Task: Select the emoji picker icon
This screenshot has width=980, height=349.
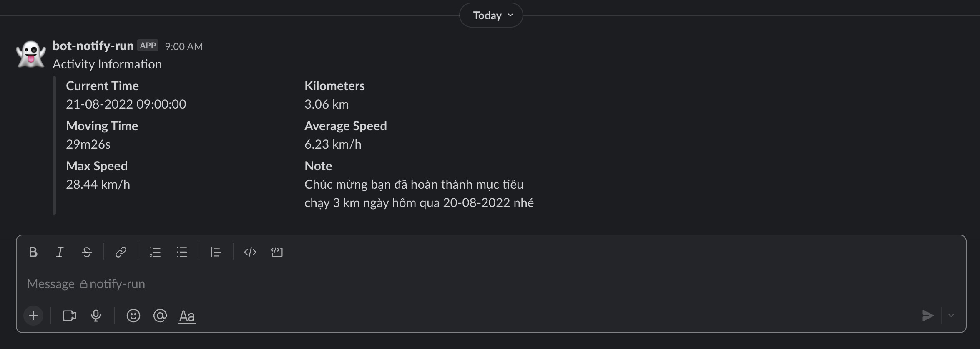Action: pyautogui.click(x=133, y=316)
